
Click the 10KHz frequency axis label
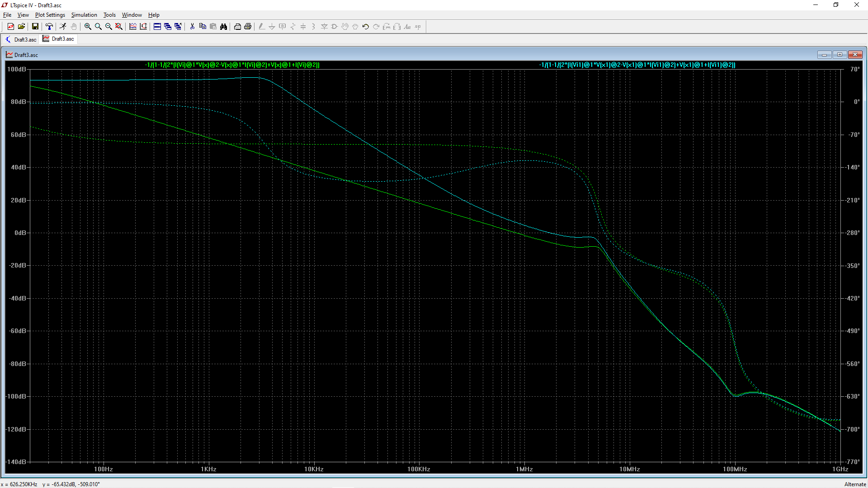point(314,469)
